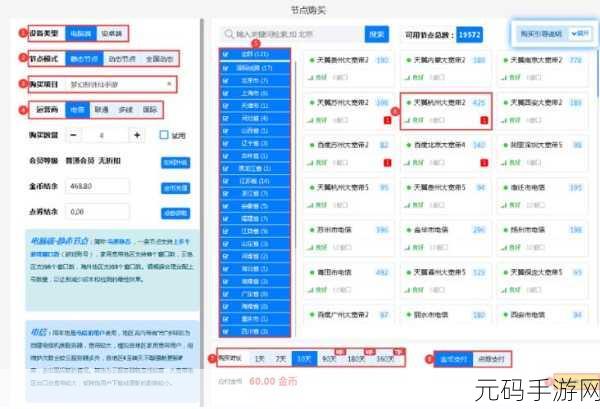Click the blue search button
The image size is (600, 409).
click(x=377, y=34)
